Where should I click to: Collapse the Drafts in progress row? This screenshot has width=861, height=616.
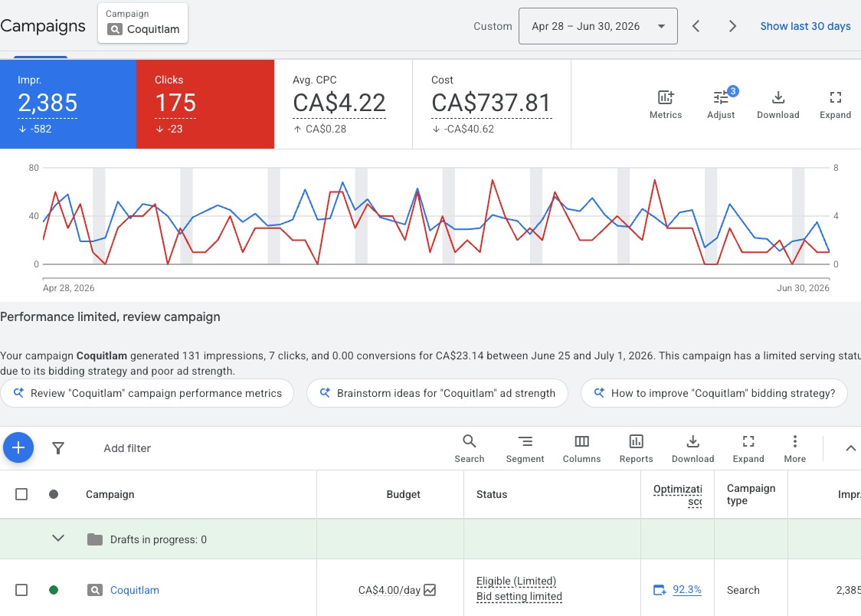point(58,539)
